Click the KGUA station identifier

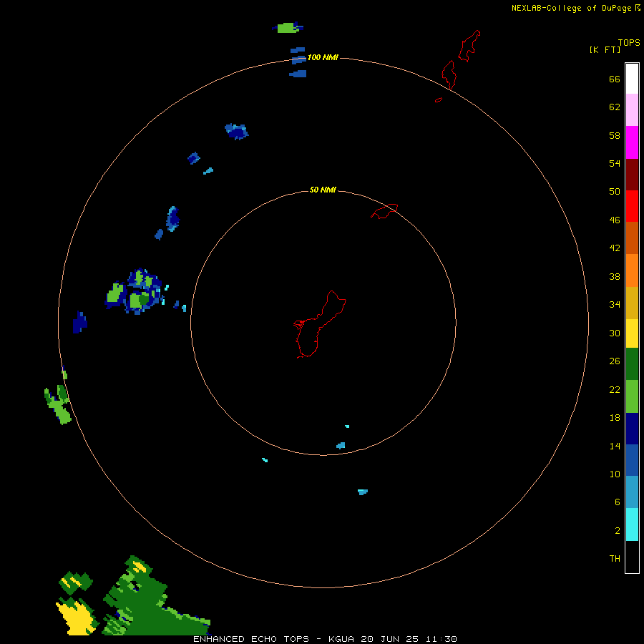[x=341, y=639]
